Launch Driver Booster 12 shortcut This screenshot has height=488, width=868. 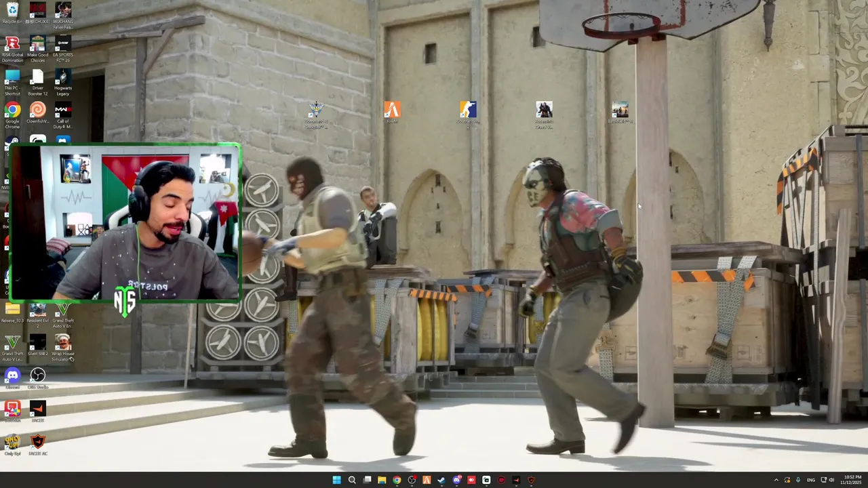click(x=37, y=82)
